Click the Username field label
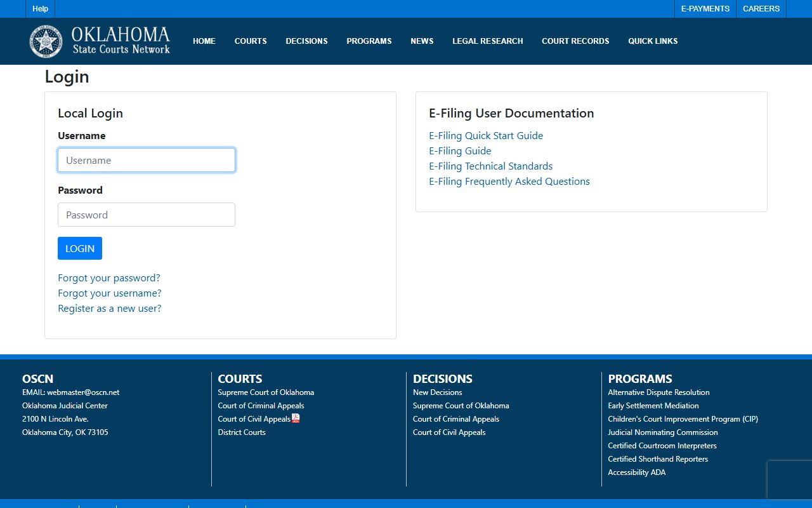The image size is (812, 508). point(82,136)
